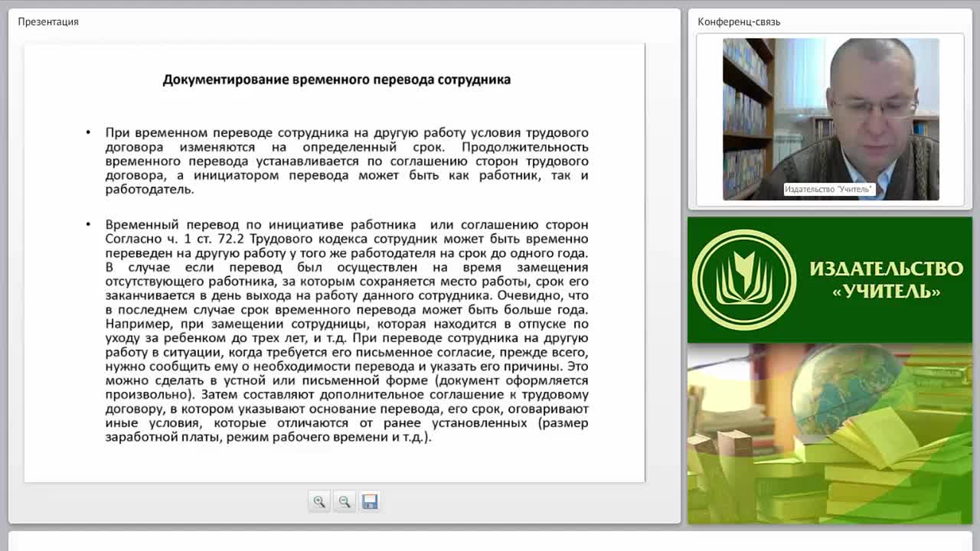This screenshot has width=980, height=551.
Task: Click the Издательство «Учитель» logo banner
Action: click(830, 280)
